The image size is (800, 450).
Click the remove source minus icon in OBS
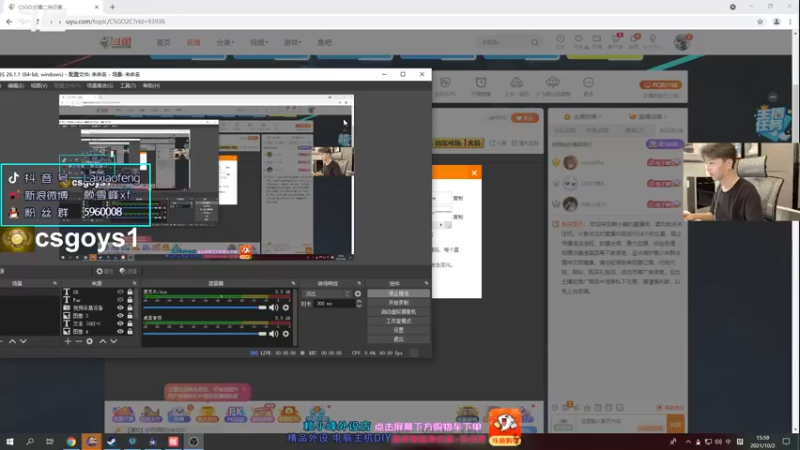pyautogui.click(x=79, y=341)
